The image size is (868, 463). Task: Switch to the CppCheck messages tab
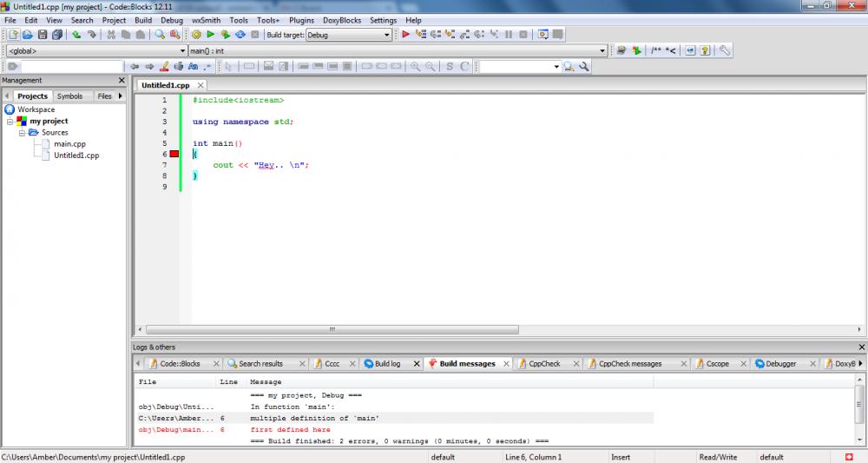pyautogui.click(x=630, y=364)
